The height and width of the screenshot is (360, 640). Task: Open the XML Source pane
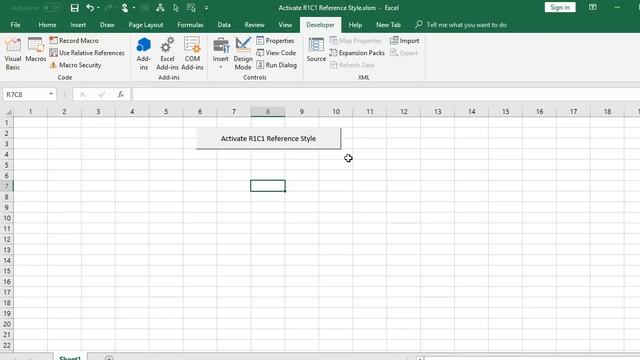point(316,50)
